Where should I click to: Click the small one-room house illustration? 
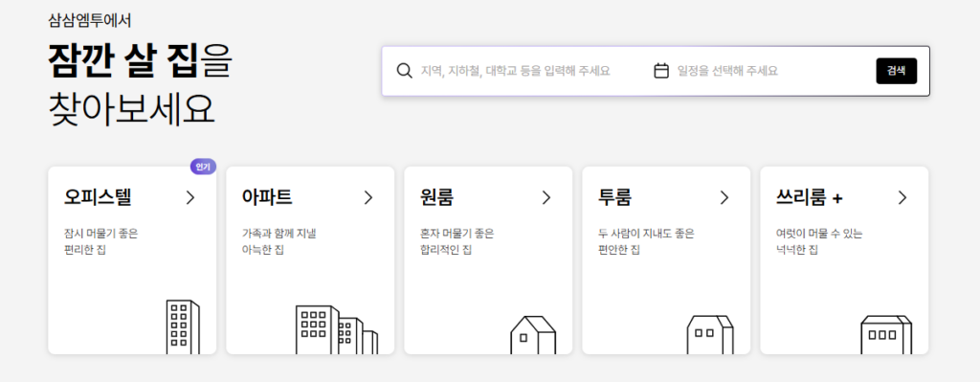[x=533, y=335]
